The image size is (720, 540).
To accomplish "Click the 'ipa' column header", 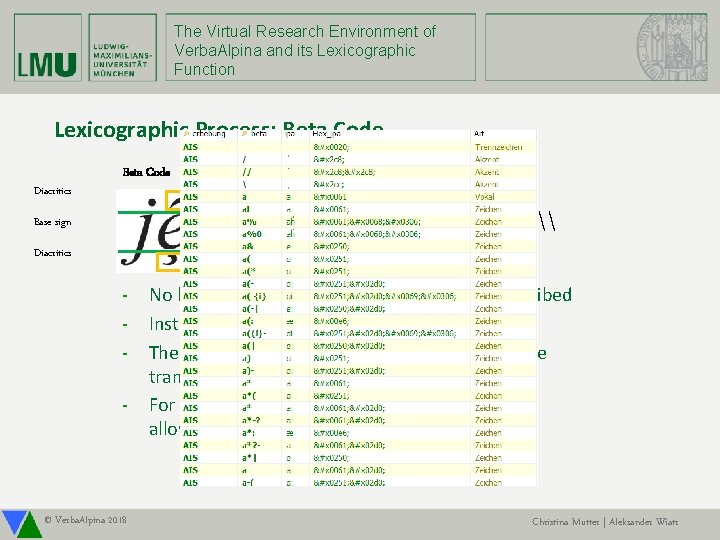I will [290, 134].
